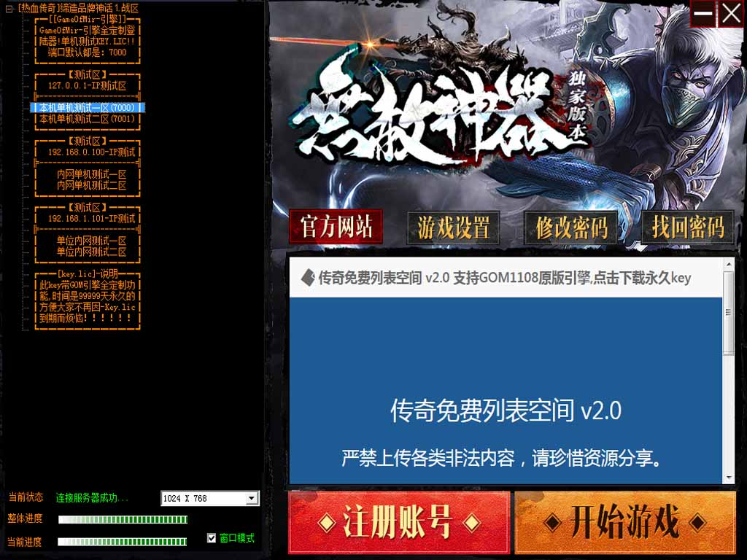Select server 本机单机测试一区(7000)

(88, 108)
